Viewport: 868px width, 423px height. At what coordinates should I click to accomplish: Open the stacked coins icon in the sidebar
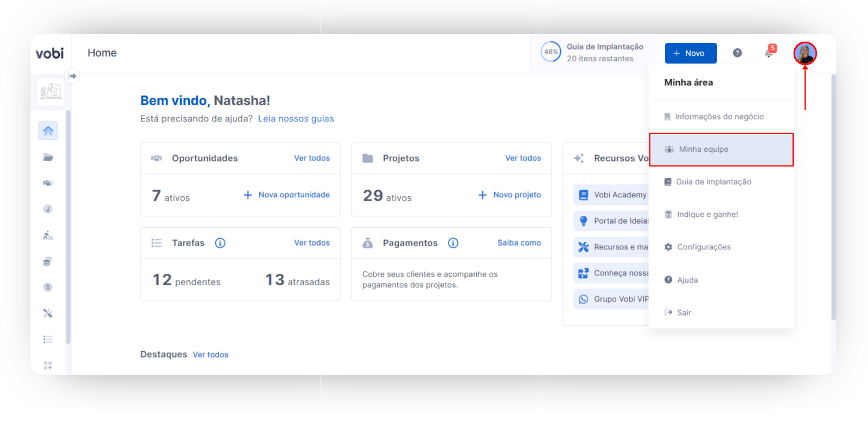coord(48,261)
